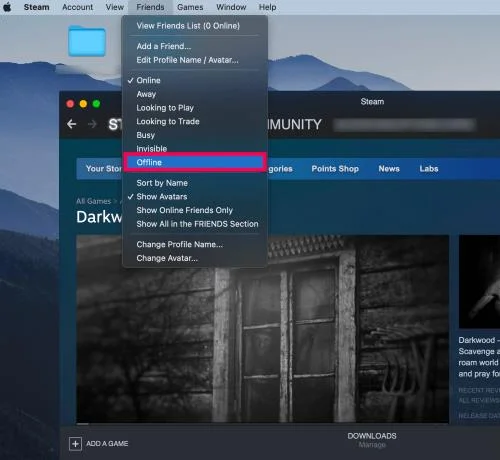Choose Change Profile Name...

(x=195, y=244)
